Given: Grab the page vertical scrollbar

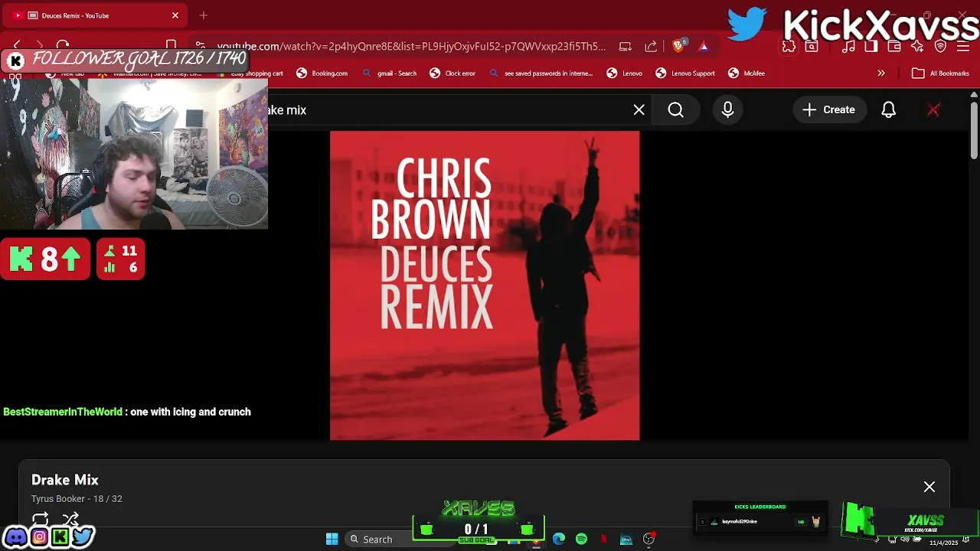Looking at the screenshot, I should click(974, 130).
